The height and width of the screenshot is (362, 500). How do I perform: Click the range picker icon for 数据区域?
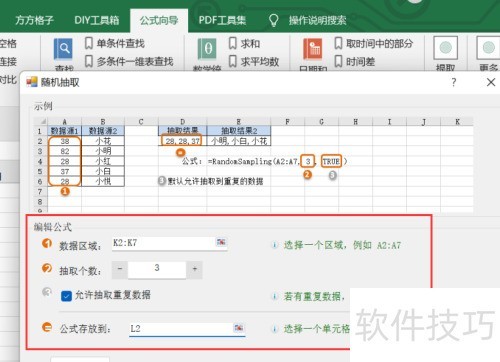tap(221, 242)
